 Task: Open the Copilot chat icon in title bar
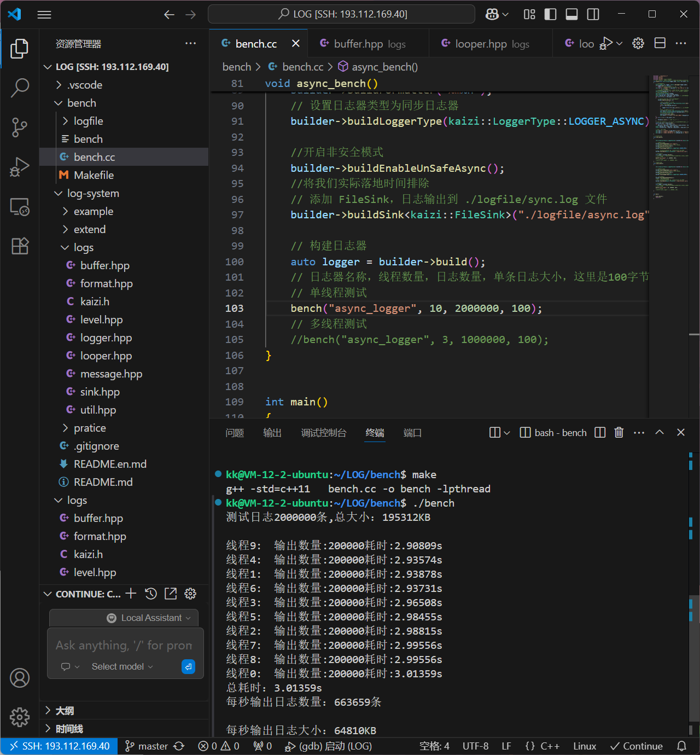coord(492,14)
